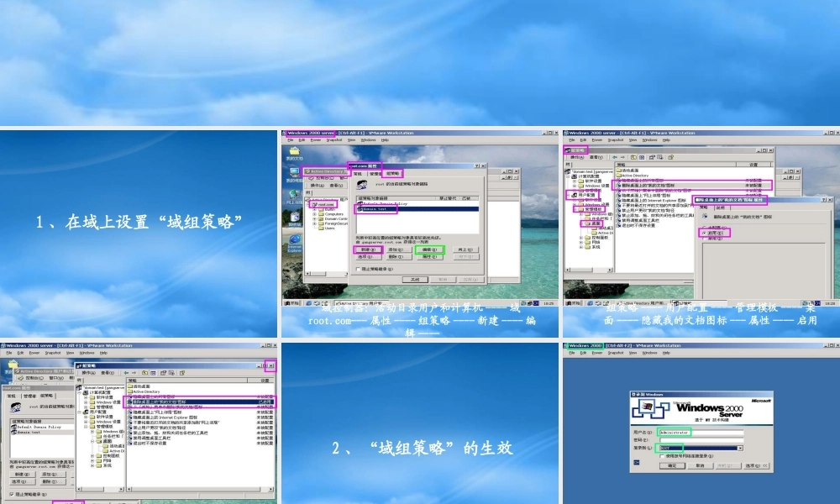Open the ROOT domain dropdown in the login dialog
This screenshot has width=840, height=504.
click(740, 448)
